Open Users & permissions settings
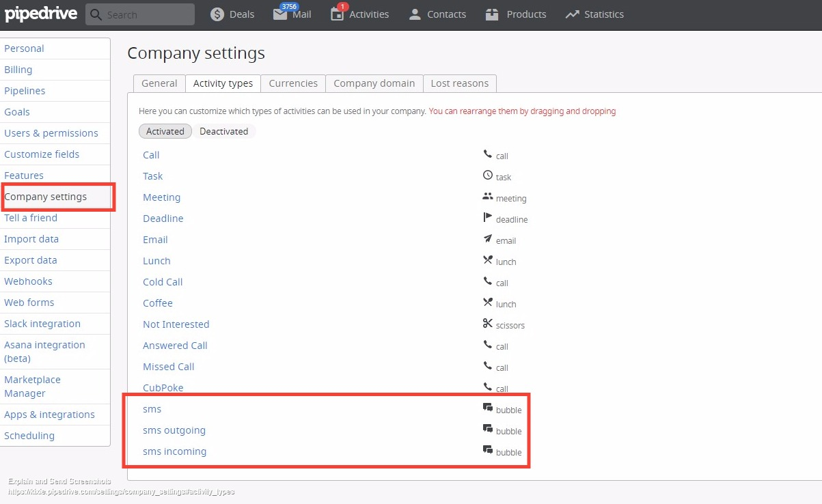Screen dimensions: 822x504 51,133
